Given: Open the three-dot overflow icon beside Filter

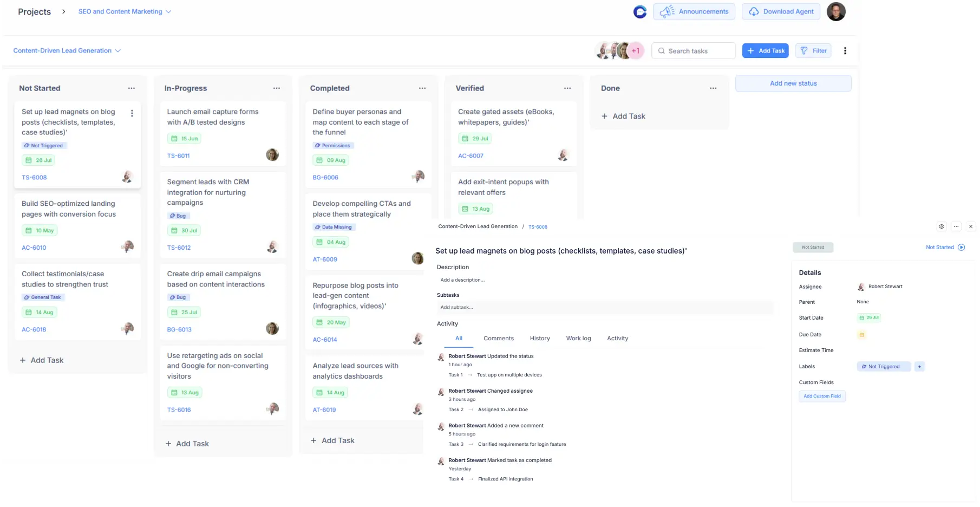Looking at the screenshot, I should tap(845, 50).
